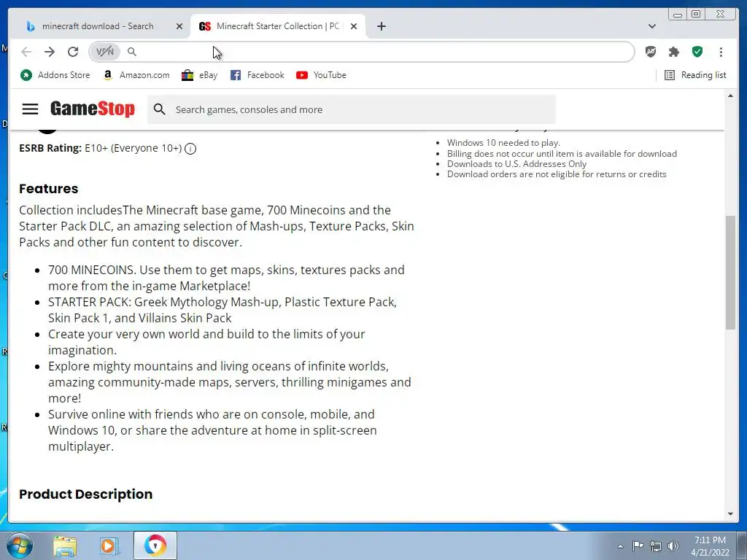This screenshot has width=747, height=560.
Task: Open the YouTube bookmark
Action: click(x=321, y=75)
